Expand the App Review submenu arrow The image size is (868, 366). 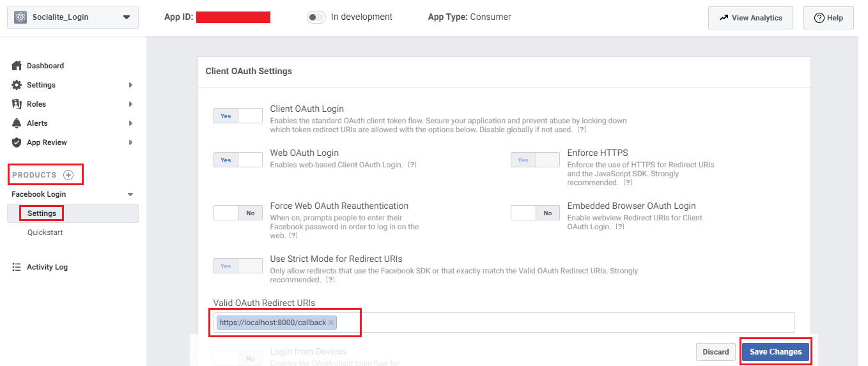130,142
